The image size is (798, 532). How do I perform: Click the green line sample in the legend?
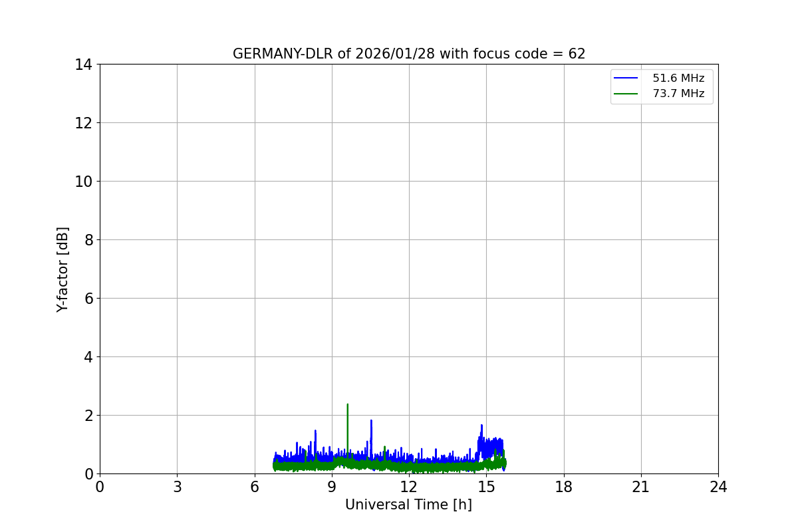point(626,94)
